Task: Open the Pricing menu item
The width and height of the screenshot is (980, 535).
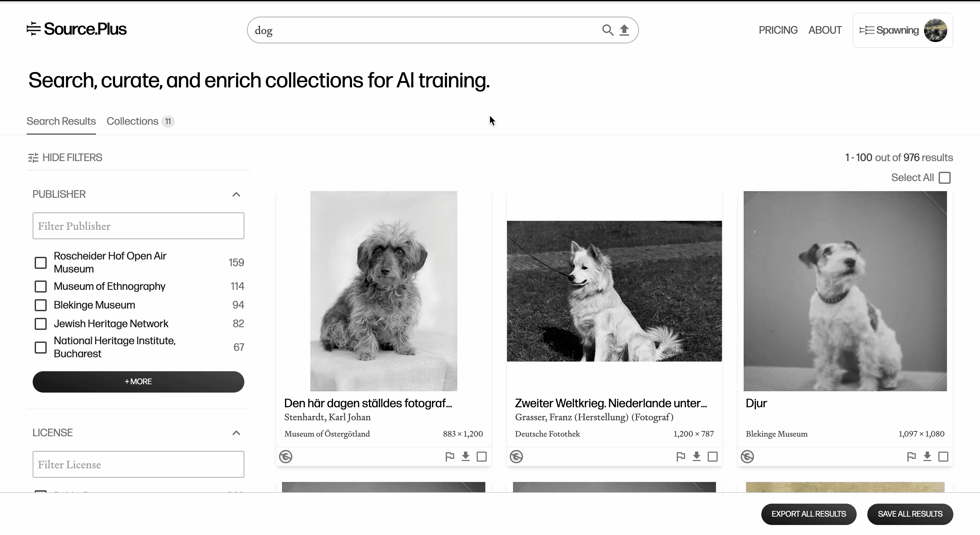Action: (778, 30)
